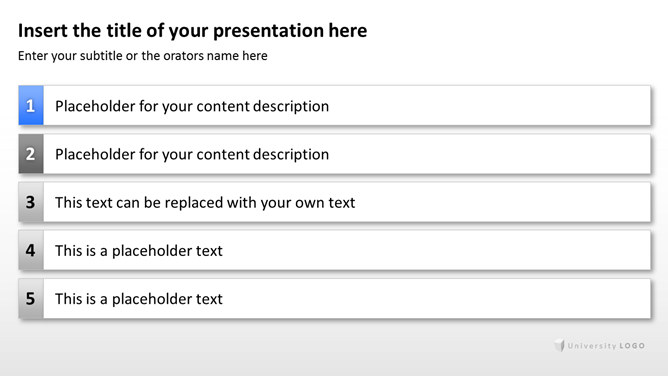Click the row 5 'This is a placeholder text'

click(x=139, y=299)
